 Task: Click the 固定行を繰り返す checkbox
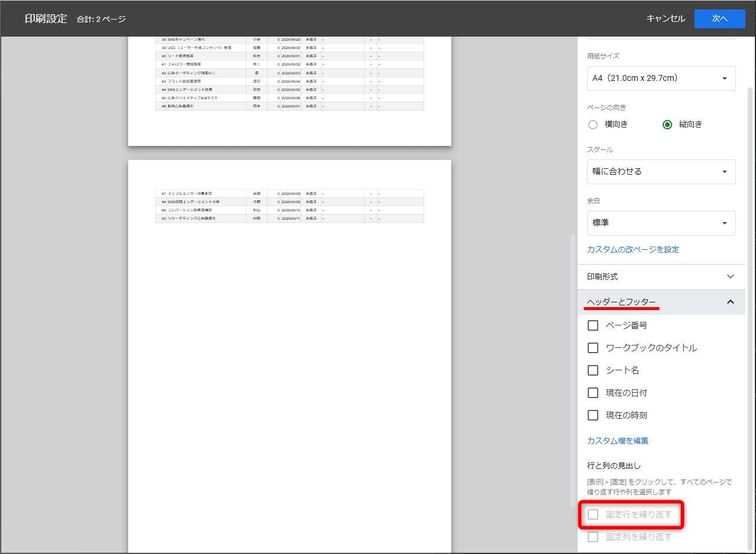click(593, 514)
